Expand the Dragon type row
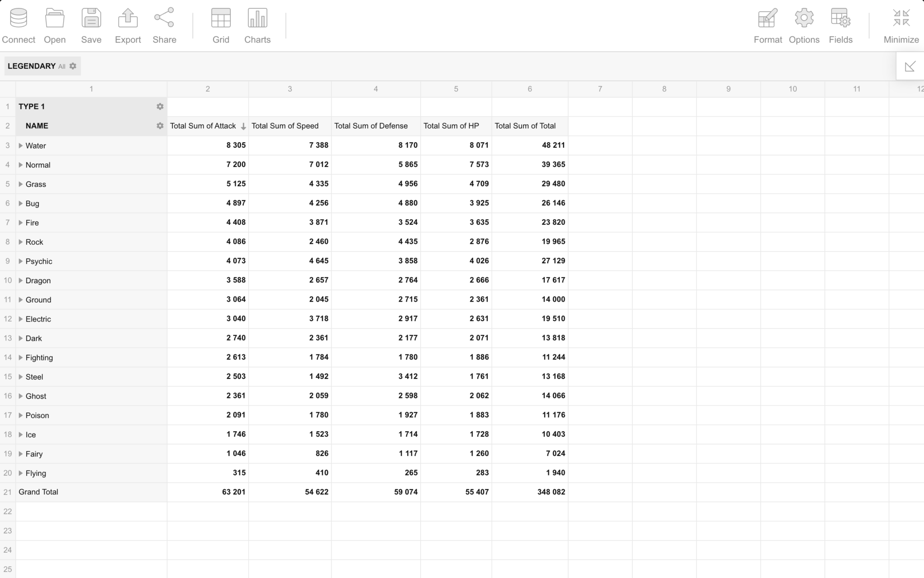Screen dimensions: 924x578 (21, 280)
